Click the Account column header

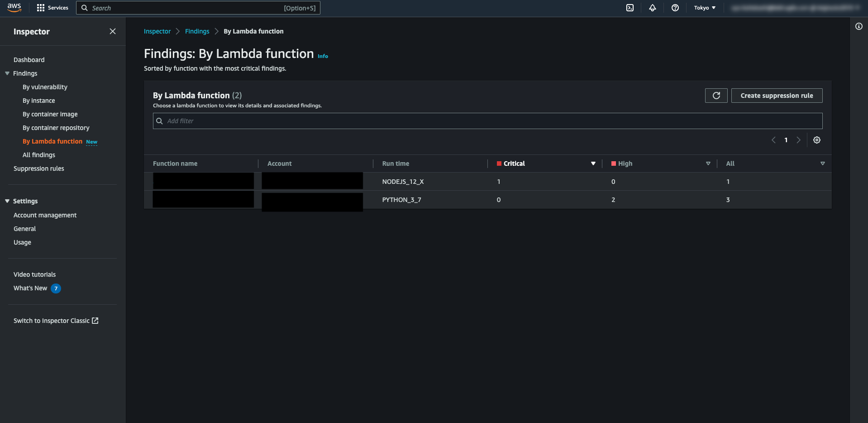coord(280,163)
